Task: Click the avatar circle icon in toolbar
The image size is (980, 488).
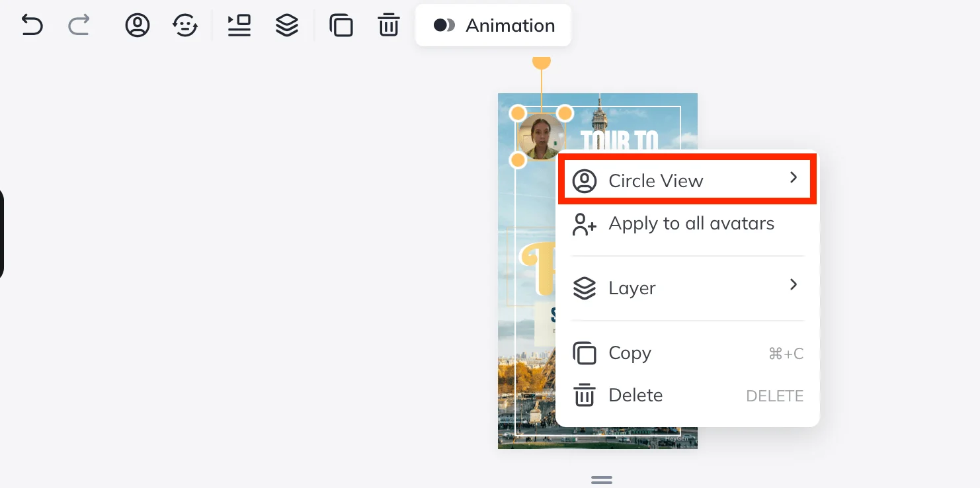Action: tap(138, 26)
